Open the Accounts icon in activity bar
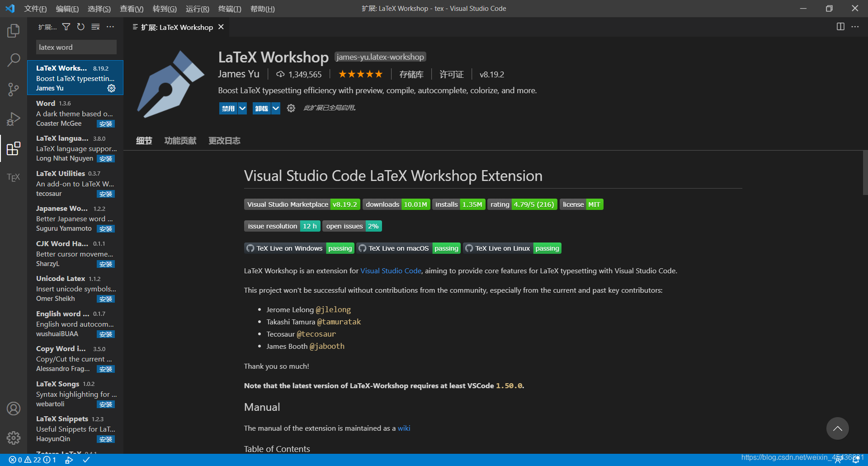Screen dimensions: 868x466 point(14,409)
